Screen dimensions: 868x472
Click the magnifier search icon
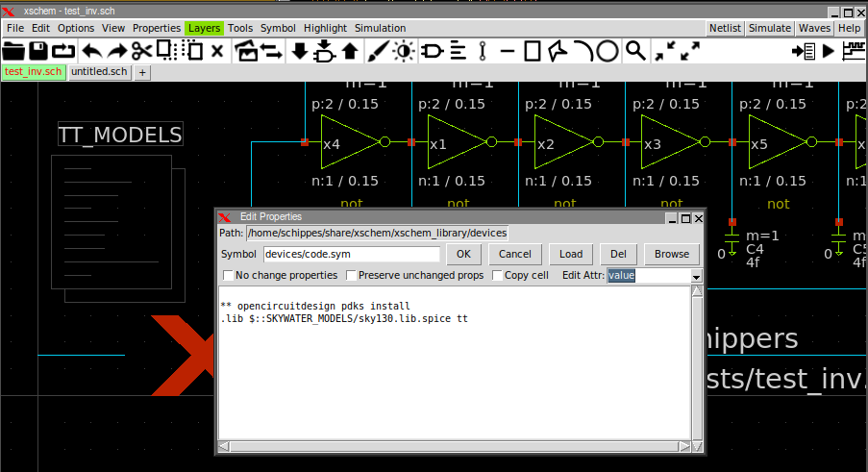pyautogui.click(x=634, y=51)
